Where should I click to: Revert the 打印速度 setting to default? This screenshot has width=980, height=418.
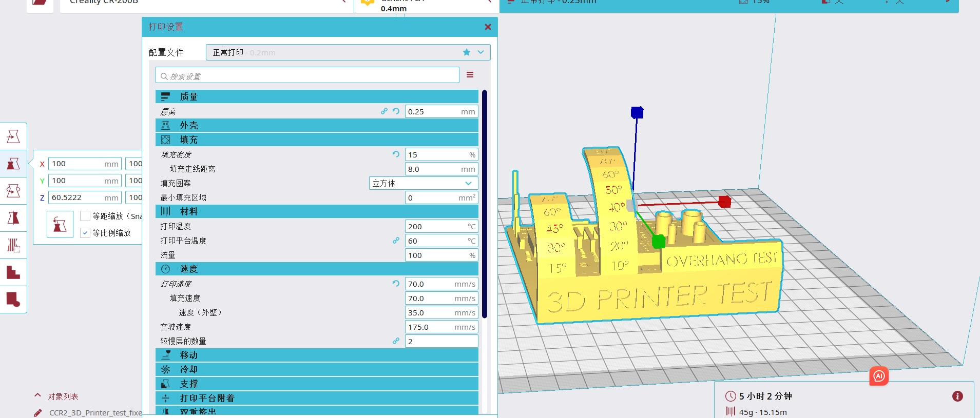(396, 284)
